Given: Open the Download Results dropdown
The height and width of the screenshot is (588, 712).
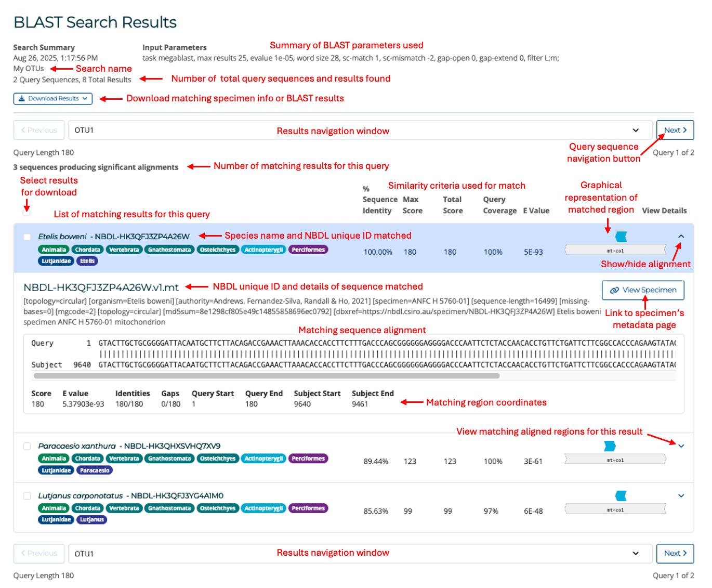Looking at the screenshot, I should click(53, 99).
